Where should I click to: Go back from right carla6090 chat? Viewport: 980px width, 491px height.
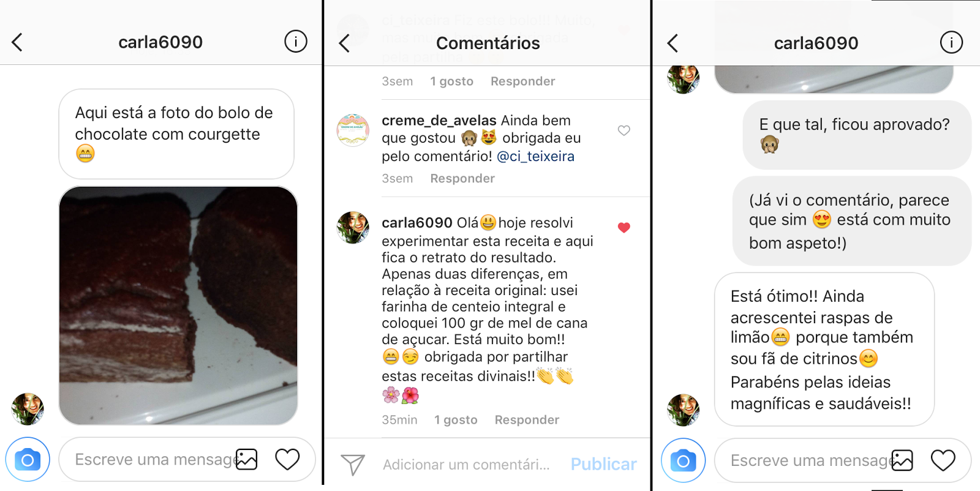pos(673,43)
